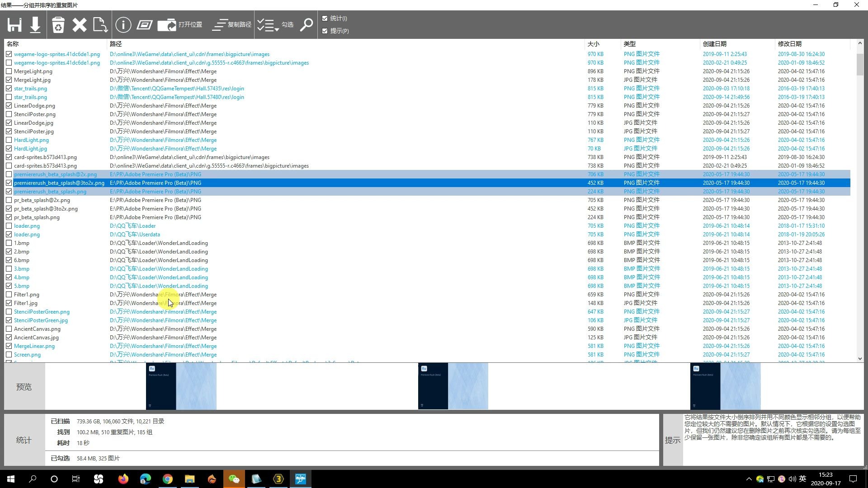Click the image preview frame icon
The height and width of the screenshot is (488, 868).
pos(144,25)
